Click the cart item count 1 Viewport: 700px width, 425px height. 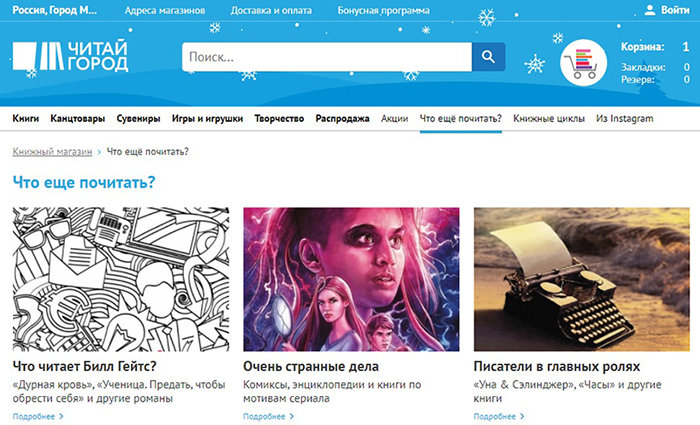pyautogui.click(x=685, y=46)
